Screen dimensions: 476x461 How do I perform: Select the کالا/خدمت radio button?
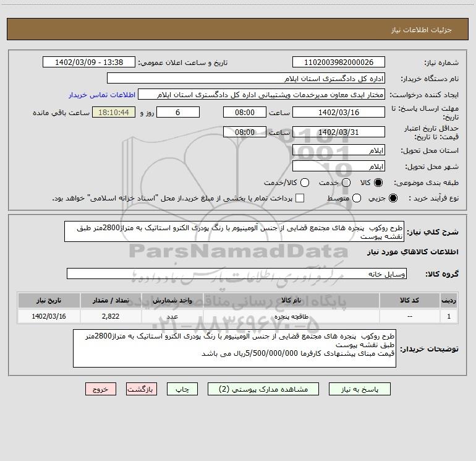coord(305,183)
